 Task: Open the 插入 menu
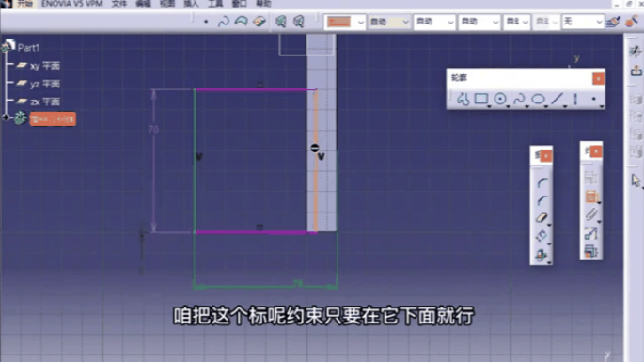[x=191, y=4]
